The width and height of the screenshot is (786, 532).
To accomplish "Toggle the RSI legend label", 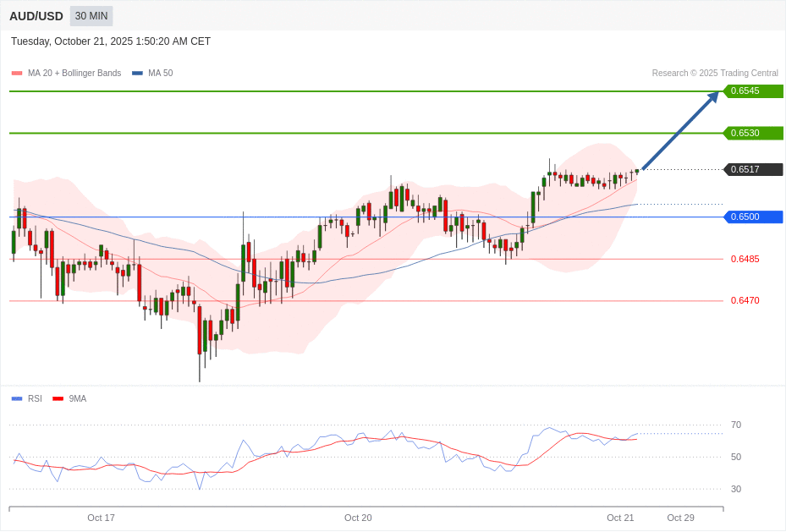I will pyautogui.click(x=35, y=398).
